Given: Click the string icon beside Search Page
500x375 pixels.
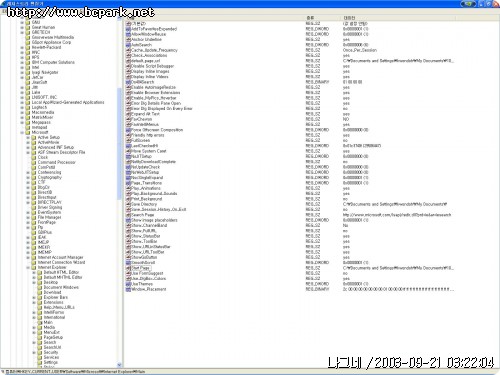Looking at the screenshot, I should 128,215.
